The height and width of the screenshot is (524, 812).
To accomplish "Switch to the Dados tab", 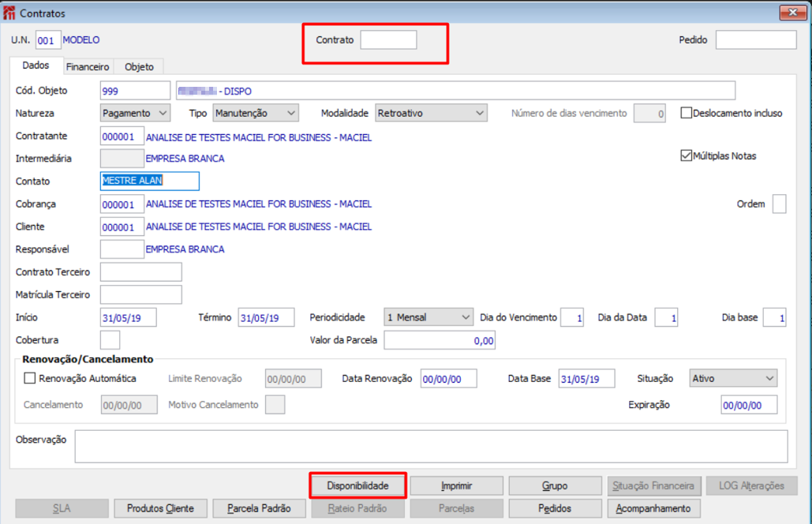I will 36,65.
